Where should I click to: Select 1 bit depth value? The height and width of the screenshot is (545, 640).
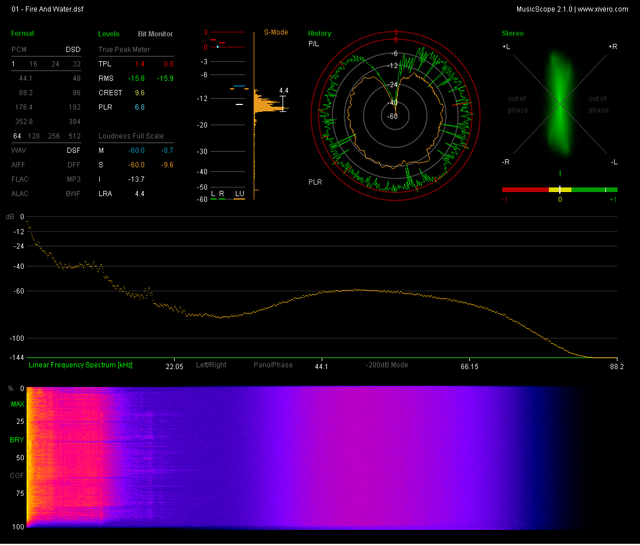tap(13, 64)
